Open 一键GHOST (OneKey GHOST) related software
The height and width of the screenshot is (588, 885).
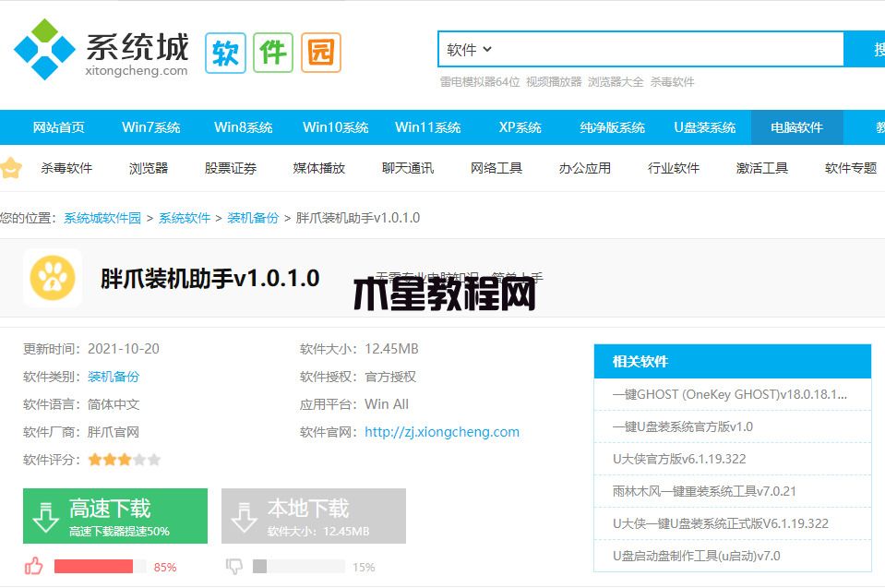pyautogui.click(x=730, y=394)
